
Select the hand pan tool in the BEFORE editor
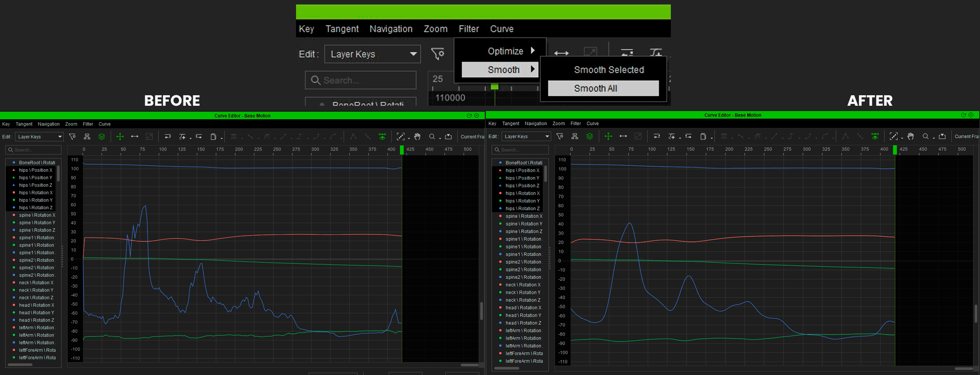click(x=417, y=136)
